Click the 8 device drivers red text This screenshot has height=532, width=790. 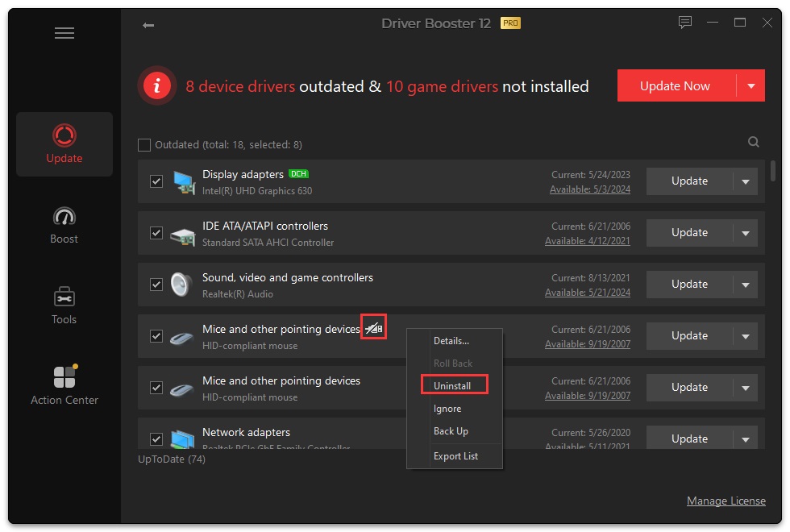240,87
